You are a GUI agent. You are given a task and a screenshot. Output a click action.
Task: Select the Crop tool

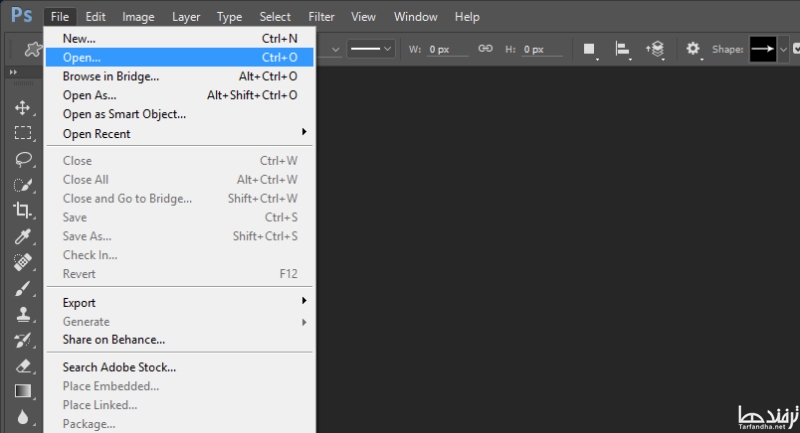pos(22,210)
